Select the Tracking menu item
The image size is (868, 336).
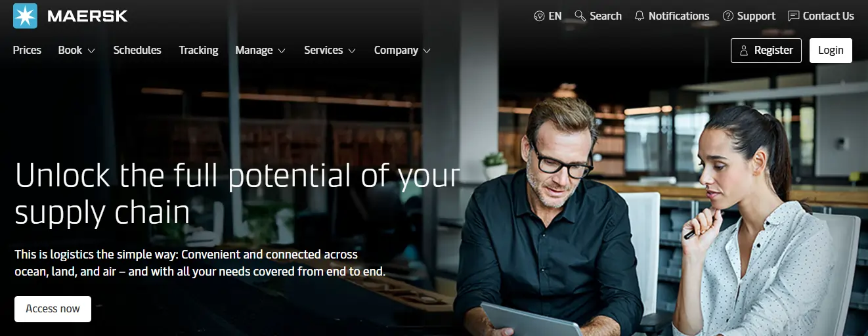pyautogui.click(x=198, y=51)
